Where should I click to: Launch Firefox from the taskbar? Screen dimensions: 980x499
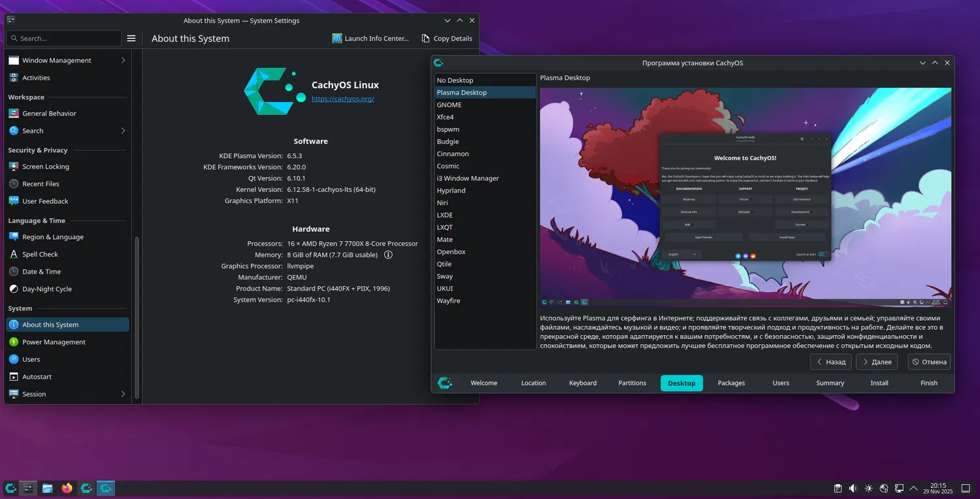67,488
